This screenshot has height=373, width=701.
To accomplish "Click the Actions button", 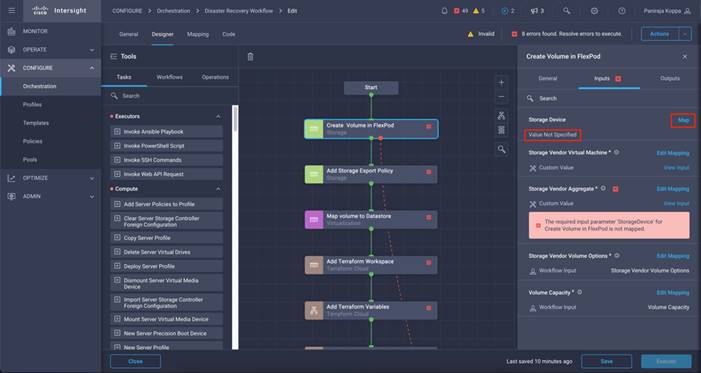I will (x=660, y=34).
